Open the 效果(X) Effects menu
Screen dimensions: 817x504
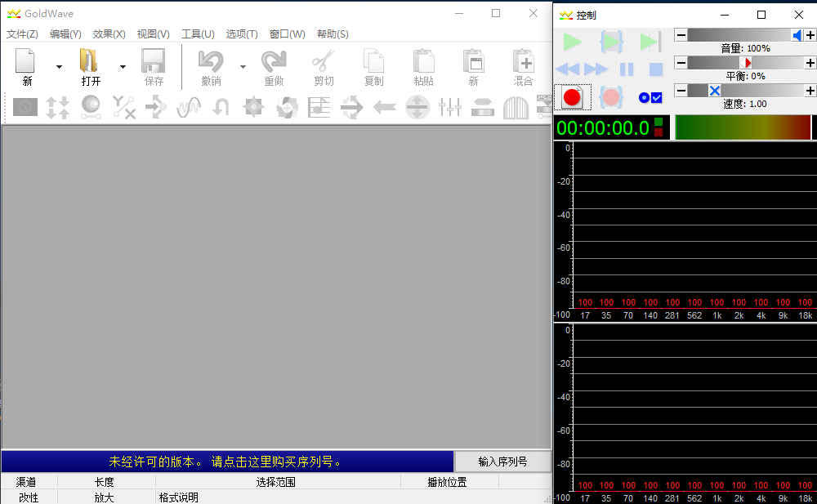pyautogui.click(x=109, y=34)
